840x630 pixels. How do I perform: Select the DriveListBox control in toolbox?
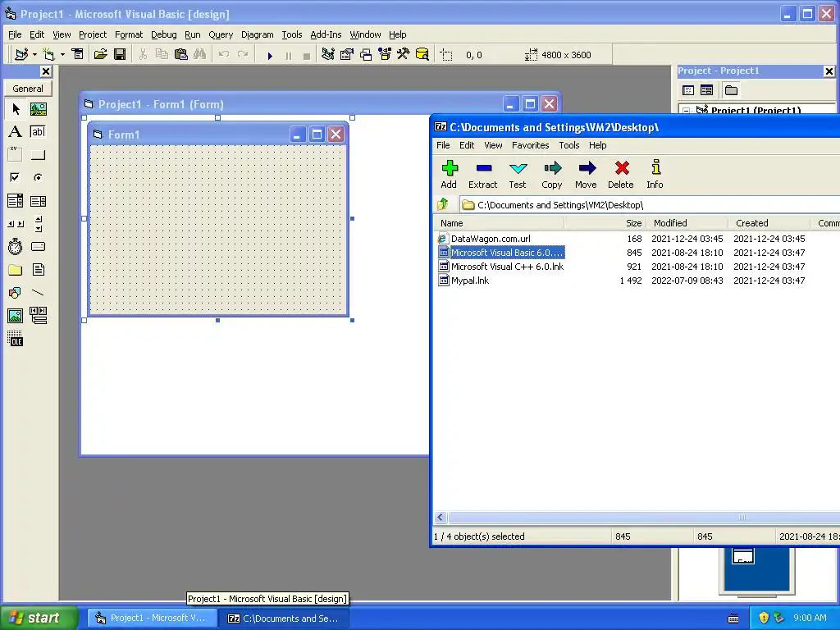point(38,246)
